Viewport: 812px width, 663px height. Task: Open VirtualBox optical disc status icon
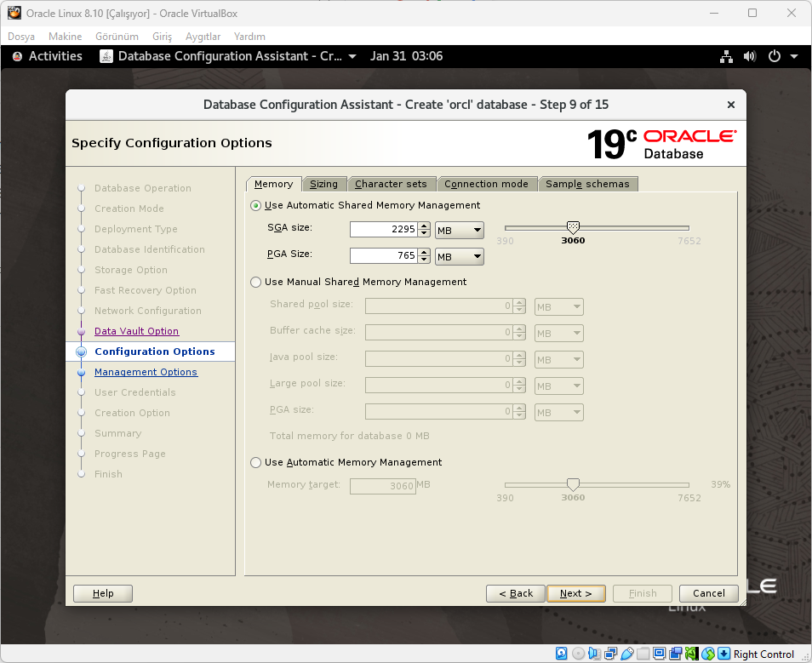[579, 653]
